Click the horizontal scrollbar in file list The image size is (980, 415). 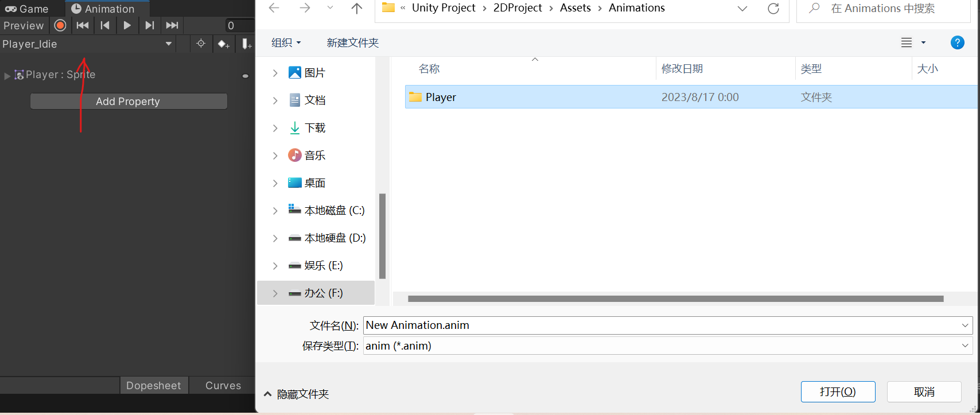(675, 298)
